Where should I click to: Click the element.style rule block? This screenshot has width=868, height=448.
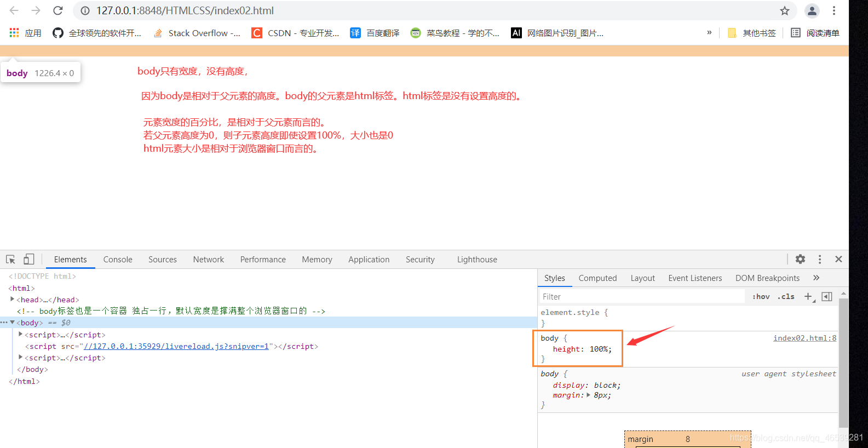(688, 318)
